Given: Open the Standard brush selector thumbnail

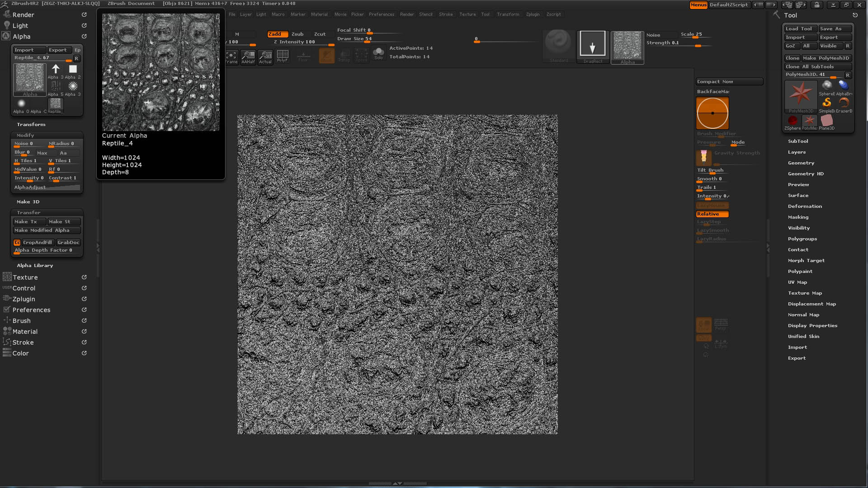Looking at the screenshot, I should point(559,47).
